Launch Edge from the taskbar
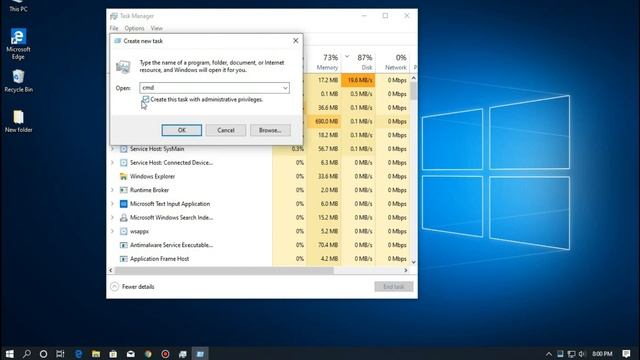This screenshot has width=640, height=360. point(78,354)
